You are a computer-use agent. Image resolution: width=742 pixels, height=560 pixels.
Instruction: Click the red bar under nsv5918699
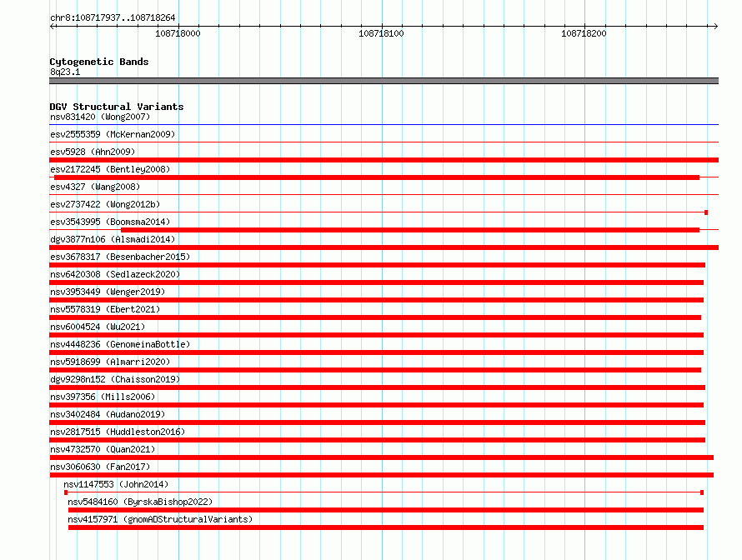tap(375, 370)
